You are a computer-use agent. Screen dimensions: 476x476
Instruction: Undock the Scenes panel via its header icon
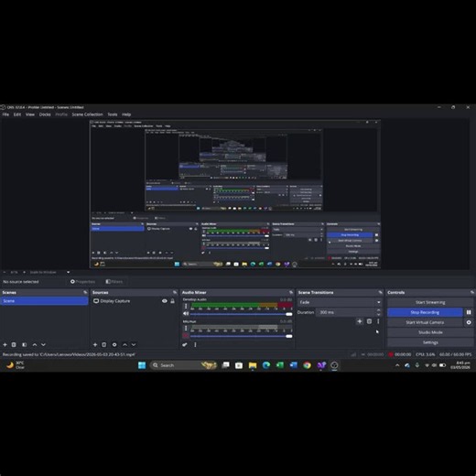[85, 292]
